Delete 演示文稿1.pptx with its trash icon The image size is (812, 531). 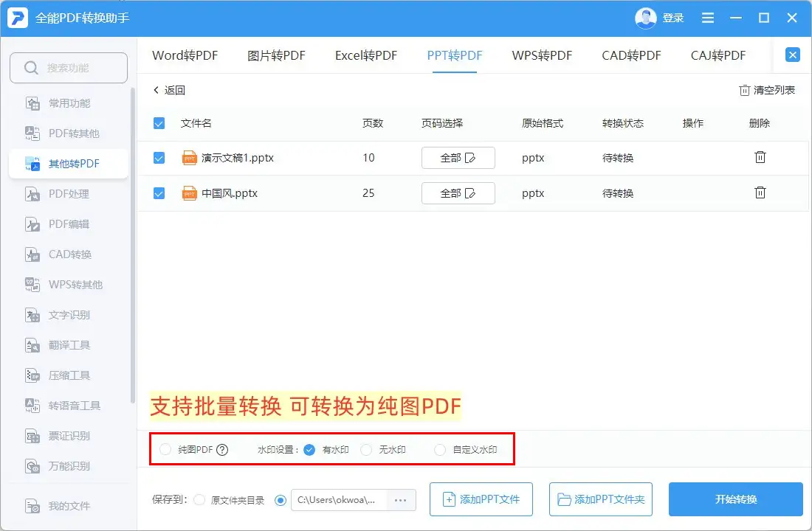(760, 157)
